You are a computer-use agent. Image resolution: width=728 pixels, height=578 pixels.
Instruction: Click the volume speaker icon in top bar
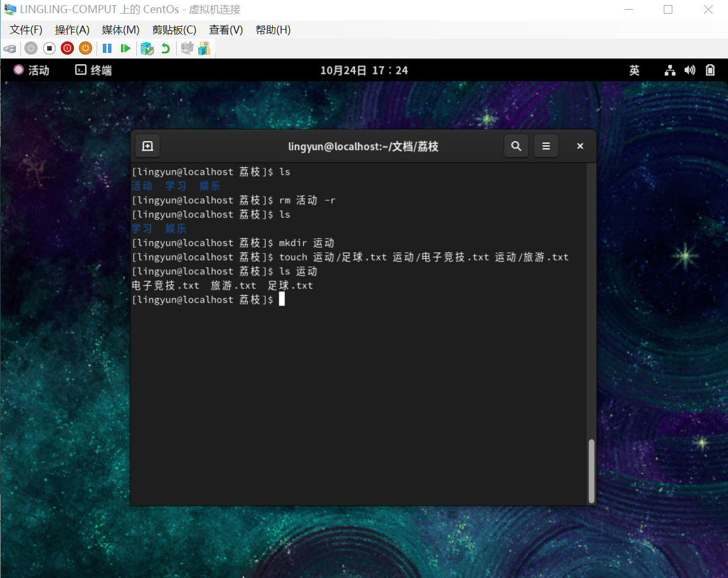[690, 70]
